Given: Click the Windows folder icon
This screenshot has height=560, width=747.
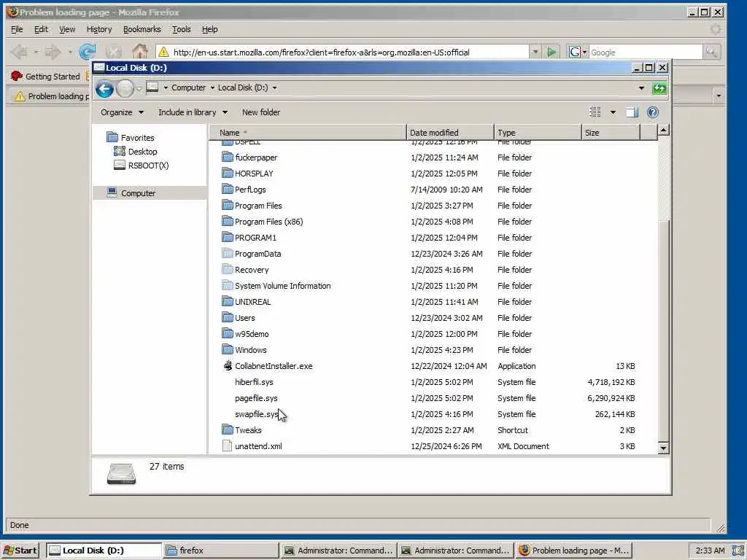Looking at the screenshot, I should click(x=228, y=349).
